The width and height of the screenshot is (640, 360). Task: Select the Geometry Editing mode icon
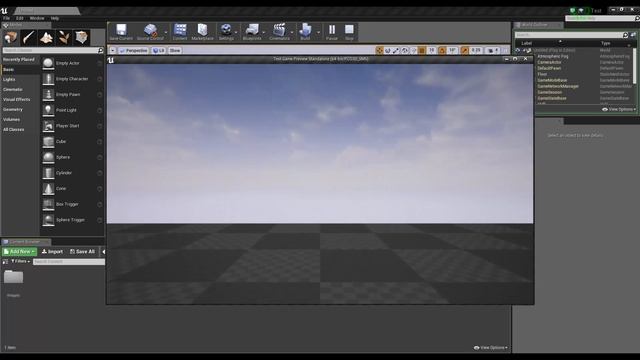[x=82, y=38]
